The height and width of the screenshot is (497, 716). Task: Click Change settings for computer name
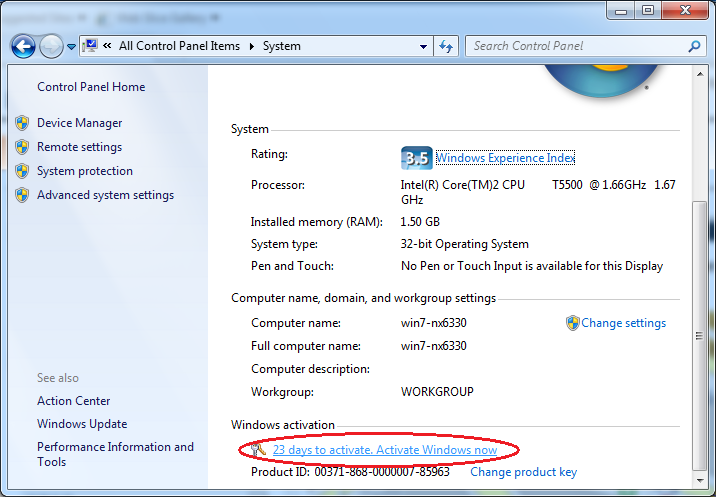tap(623, 323)
